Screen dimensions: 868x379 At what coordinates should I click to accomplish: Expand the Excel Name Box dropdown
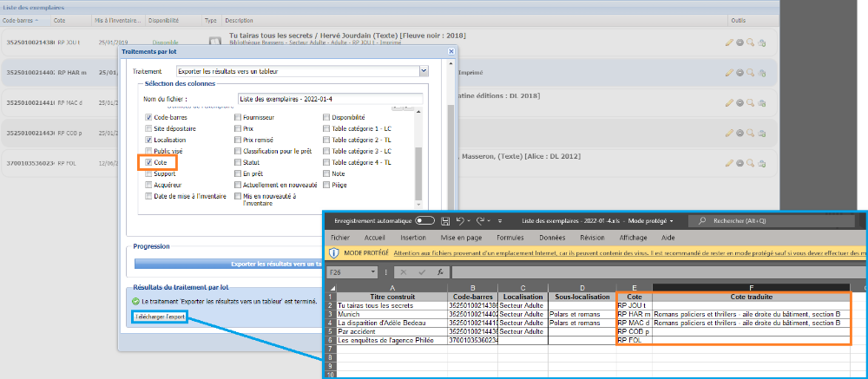[374, 271]
